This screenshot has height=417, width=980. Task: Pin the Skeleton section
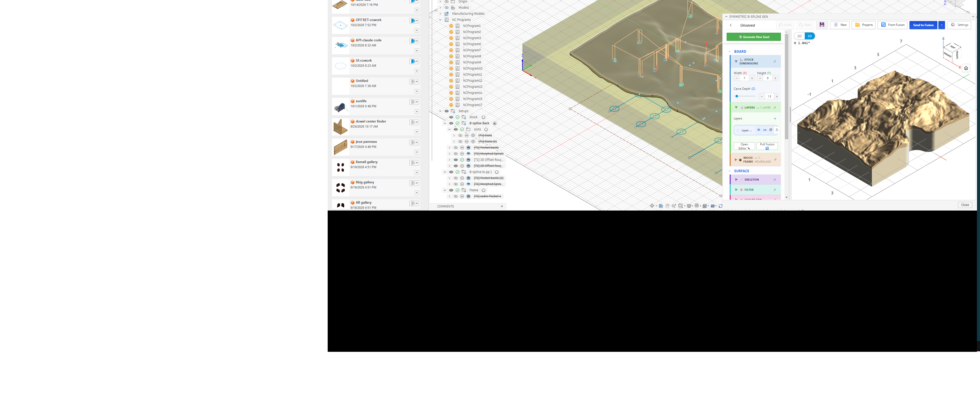[x=775, y=180]
